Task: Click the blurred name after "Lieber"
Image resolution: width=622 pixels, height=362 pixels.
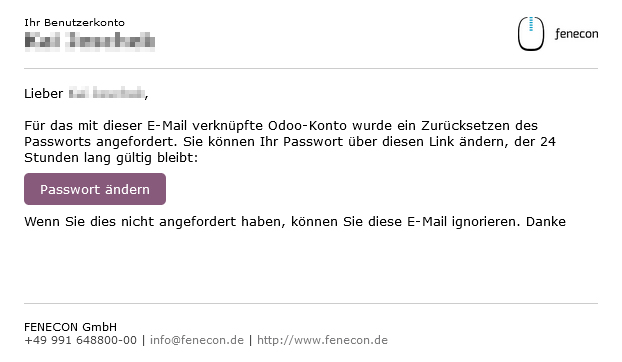Action: (x=106, y=94)
